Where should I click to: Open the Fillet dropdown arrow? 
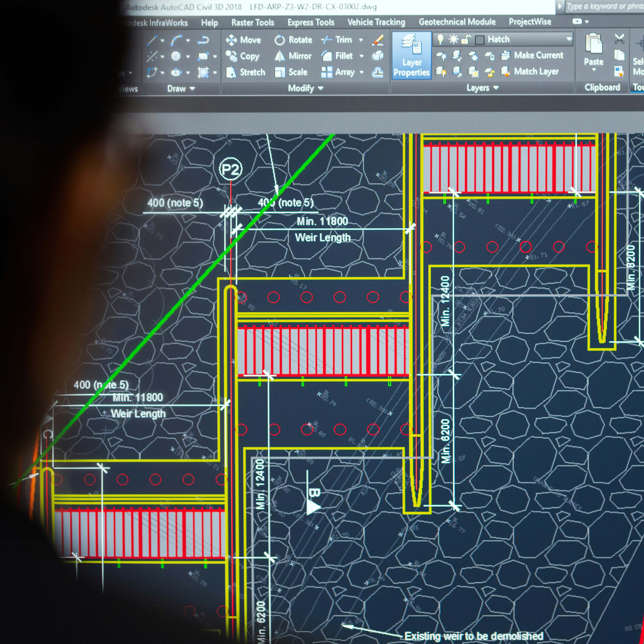tap(361, 56)
